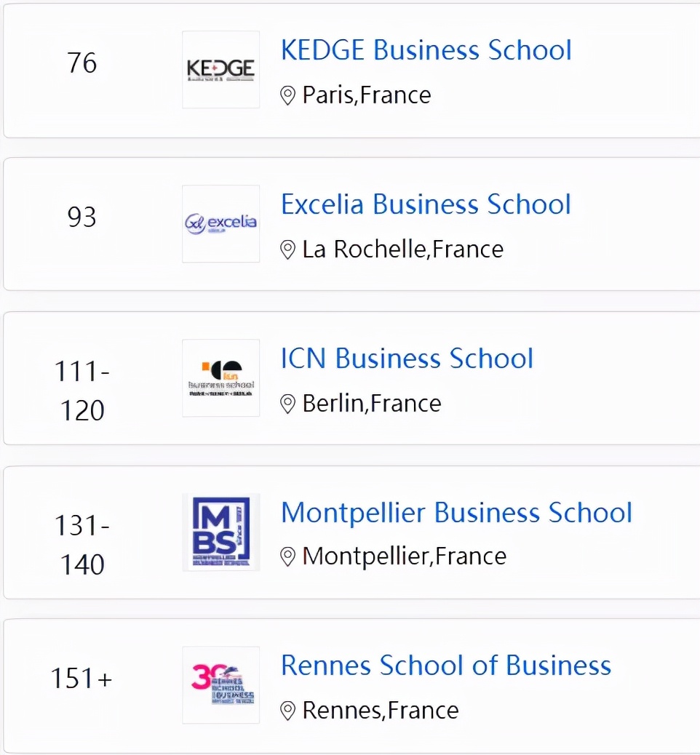This screenshot has width=700, height=755.
Task: Click the location pin beside Paris,France
Action: [x=288, y=95]
